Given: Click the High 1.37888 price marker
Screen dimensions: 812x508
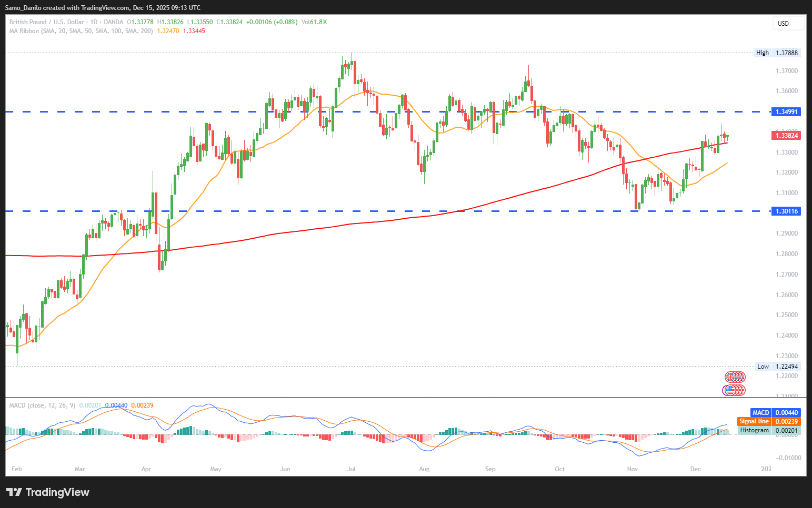Looking at the screenshot, I should (x=778, y=53).
